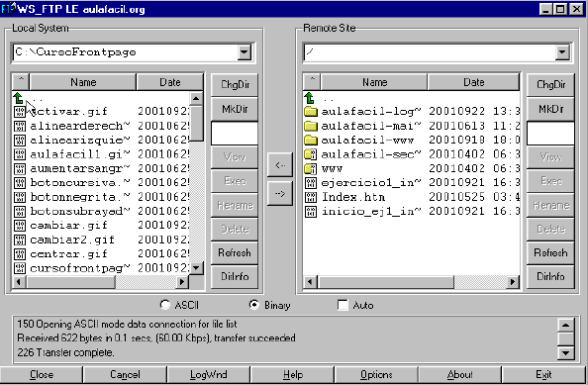Click the local sort-direction caret header
This screenshot has width=588, height=385.
(x=21, y=82)
